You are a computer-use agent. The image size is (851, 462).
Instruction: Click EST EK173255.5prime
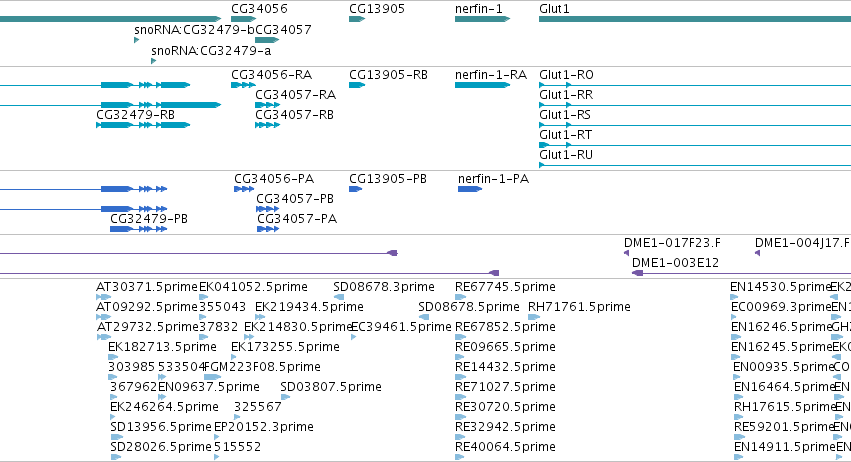pos(285,347)
